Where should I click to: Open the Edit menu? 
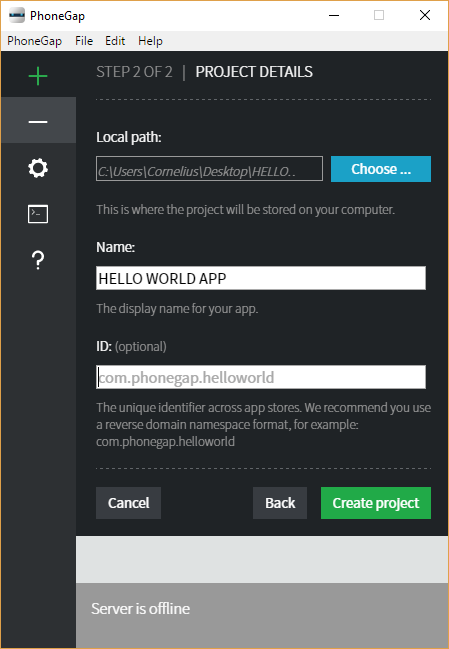point(115,41)
